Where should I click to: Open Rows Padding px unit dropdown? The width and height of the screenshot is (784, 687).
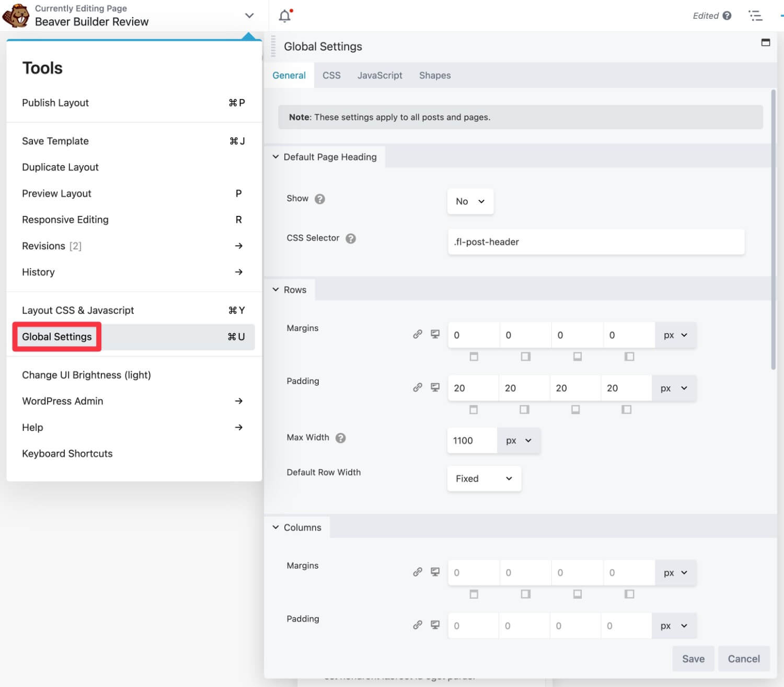pos(674,388)
